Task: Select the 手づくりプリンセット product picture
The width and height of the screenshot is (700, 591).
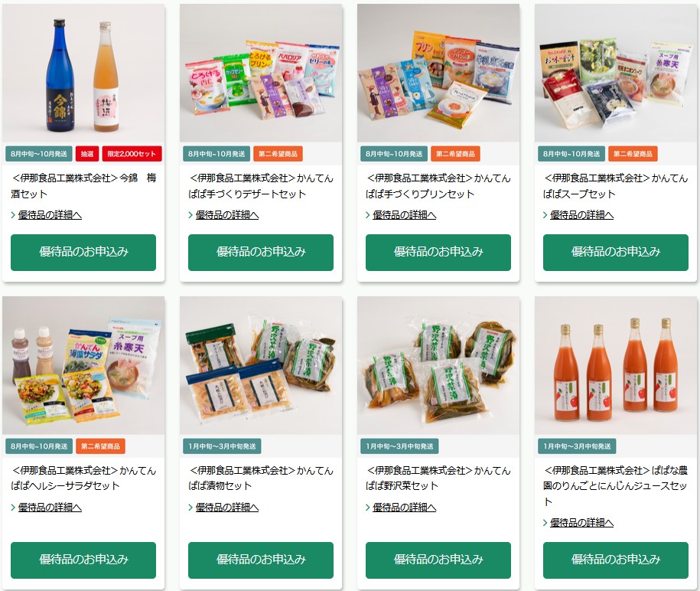Action: coord(438,73)
